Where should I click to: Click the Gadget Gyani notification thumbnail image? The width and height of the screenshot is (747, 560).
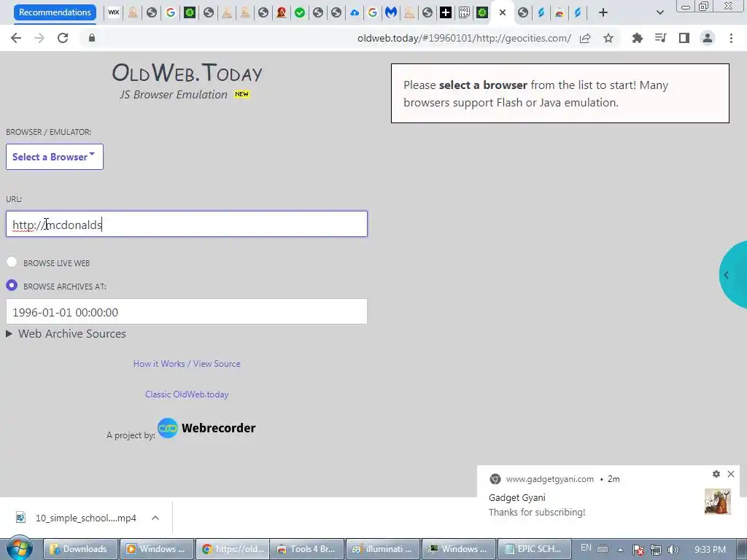click(718, 502)
